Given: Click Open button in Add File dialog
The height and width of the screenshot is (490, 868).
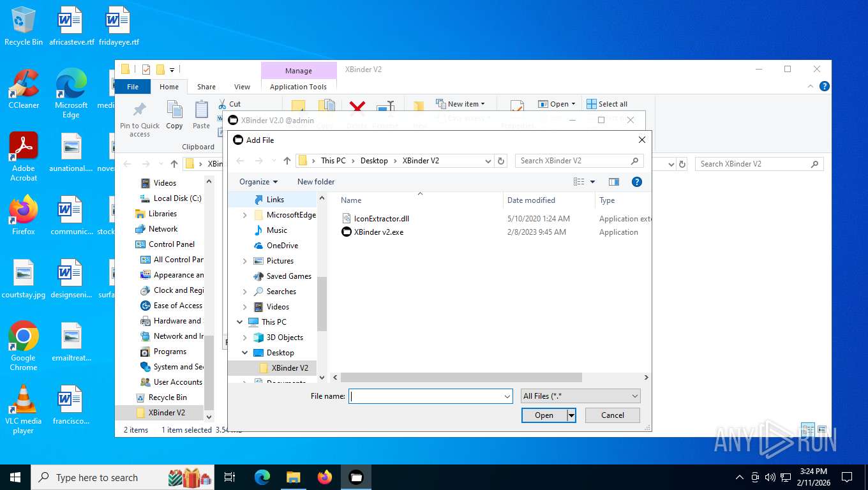Looking at the screenshot, I should (x=544, y=415).
